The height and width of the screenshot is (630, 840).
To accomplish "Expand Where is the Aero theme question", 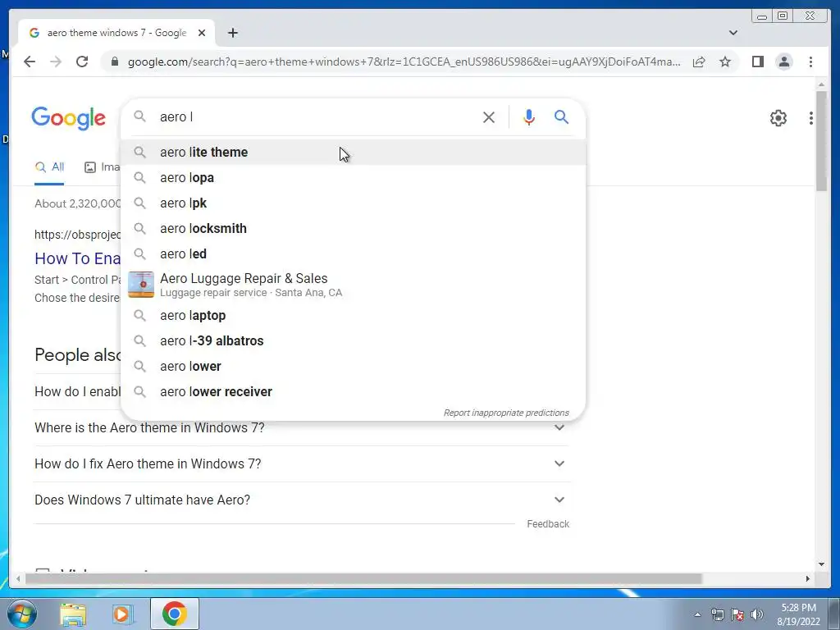I will 302,427.
